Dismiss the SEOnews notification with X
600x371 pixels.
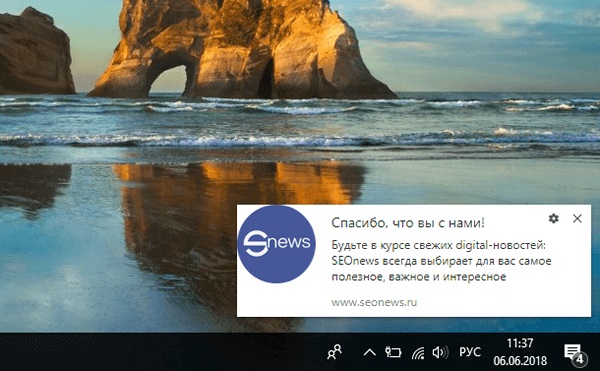[577, 218]
